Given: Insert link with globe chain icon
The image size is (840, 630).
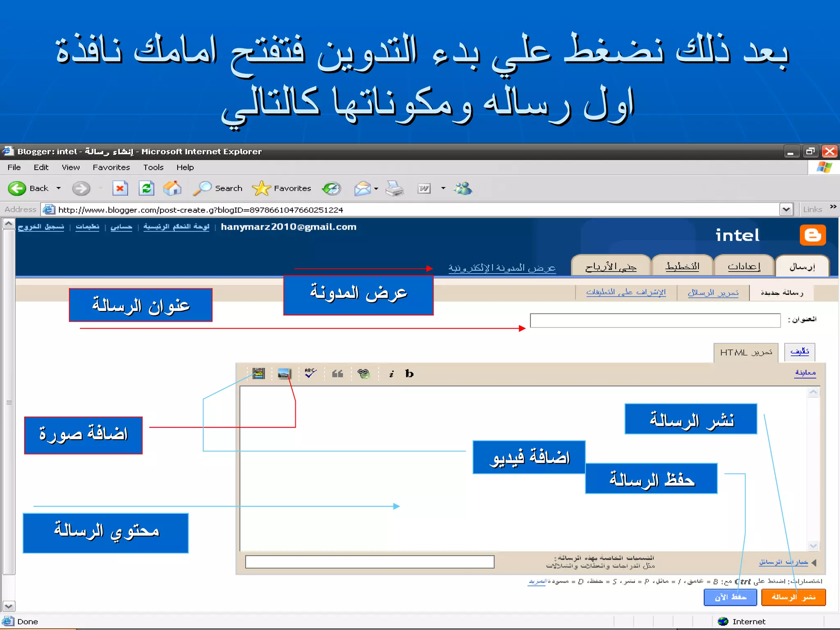Looking at the screenshot, I should coord(364,373).
